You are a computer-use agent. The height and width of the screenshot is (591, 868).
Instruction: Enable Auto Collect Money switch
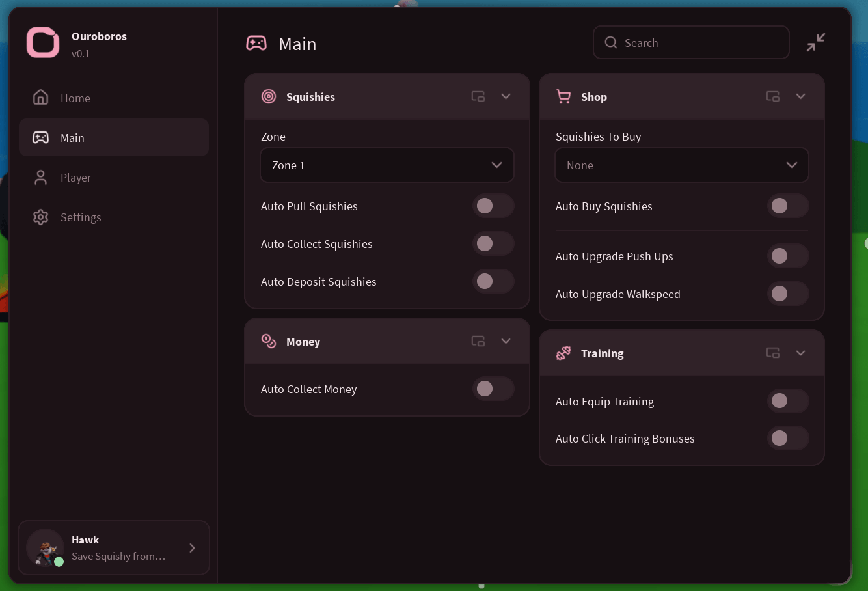tap(493, 389)
